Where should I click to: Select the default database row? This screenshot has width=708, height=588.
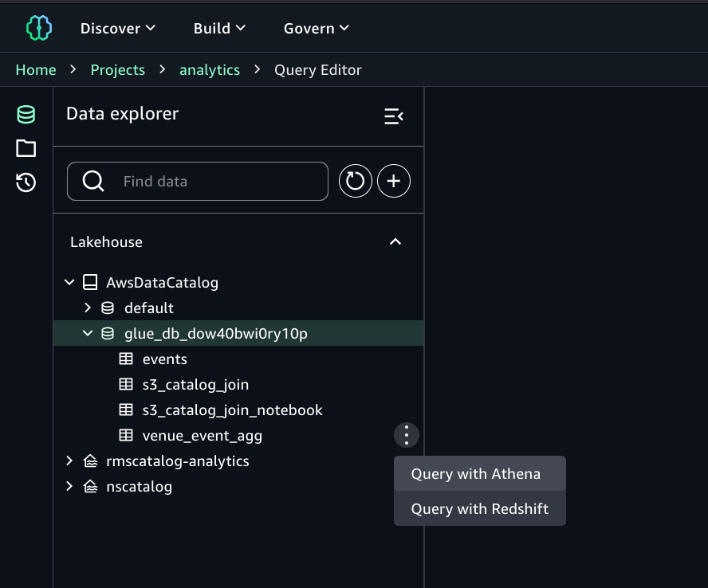click(238, 308)
